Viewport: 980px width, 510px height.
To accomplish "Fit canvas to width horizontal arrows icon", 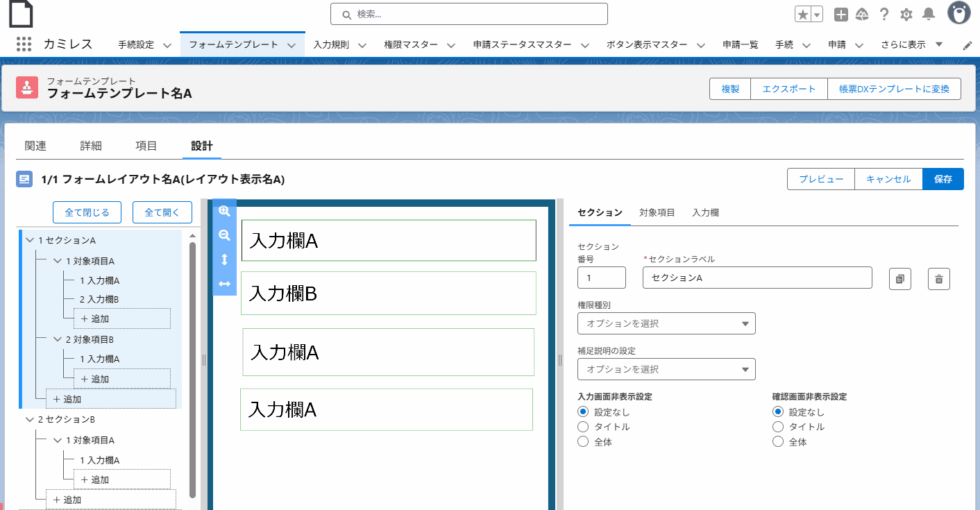I will (224, 284).
